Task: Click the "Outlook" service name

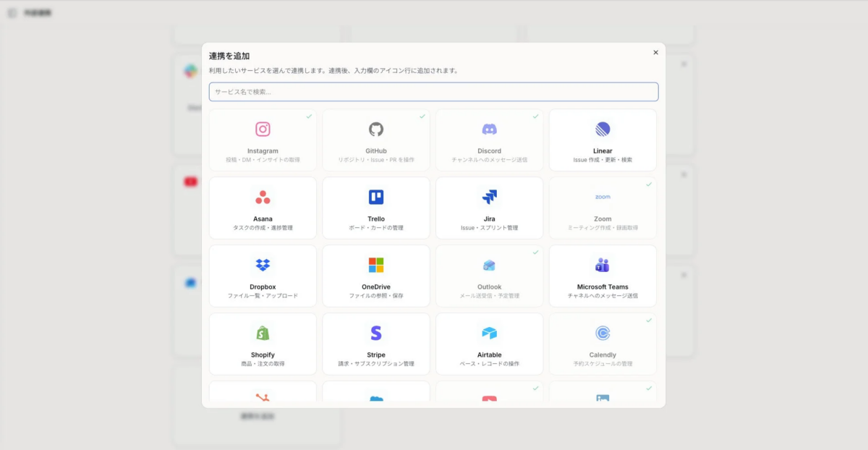Action: [490, 287]
